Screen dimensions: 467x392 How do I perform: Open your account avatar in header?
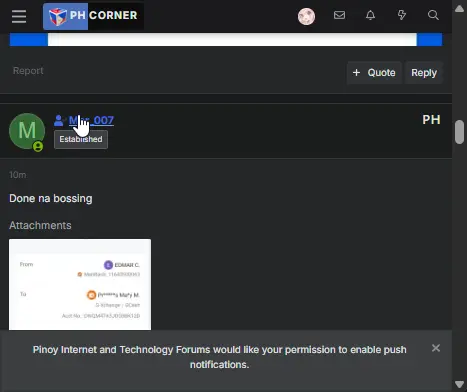[306, 16]
